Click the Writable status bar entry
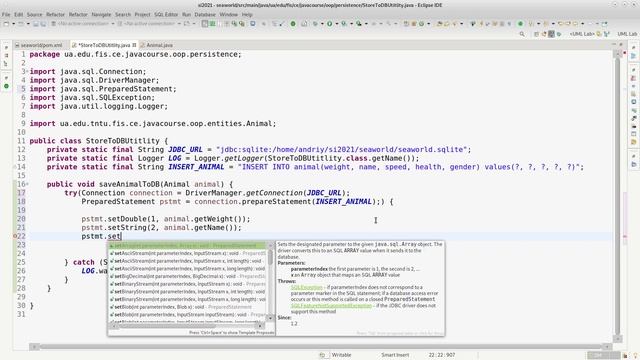 [341, 355]
